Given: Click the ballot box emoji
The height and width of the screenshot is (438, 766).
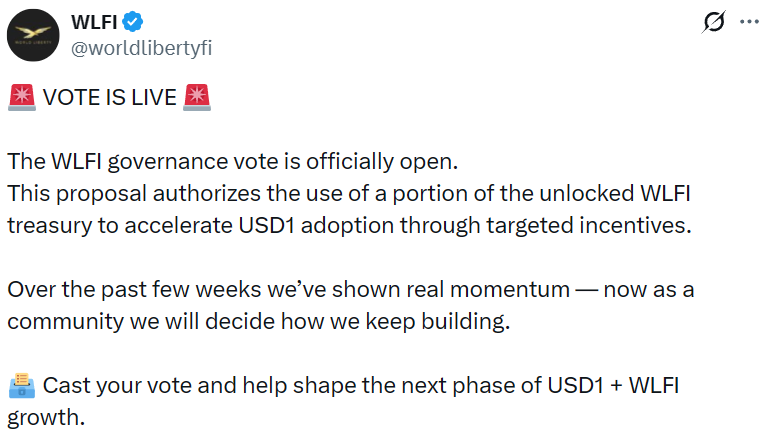Looking at the screenshot, I should coord(21,386).
